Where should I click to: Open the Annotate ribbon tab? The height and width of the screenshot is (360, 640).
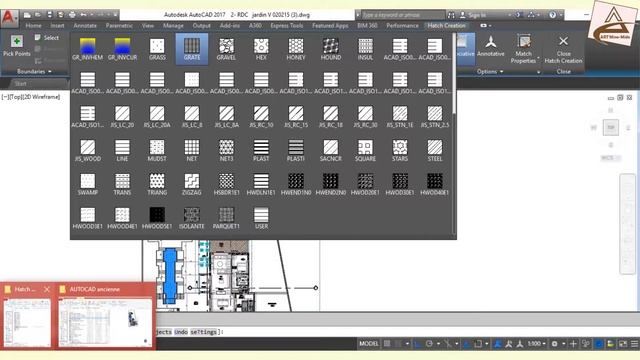point(85,25)
